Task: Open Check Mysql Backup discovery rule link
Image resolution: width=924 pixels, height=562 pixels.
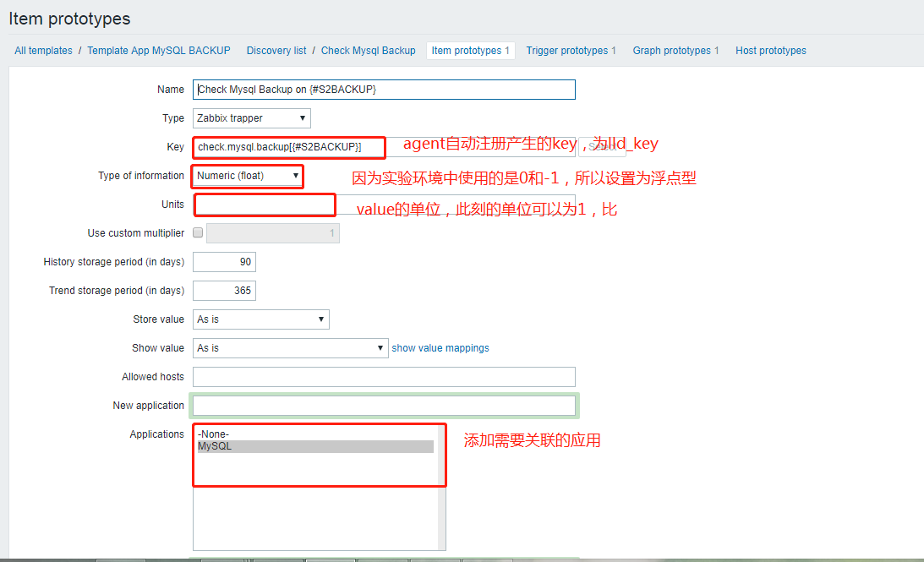Action: tap(369, 51)
